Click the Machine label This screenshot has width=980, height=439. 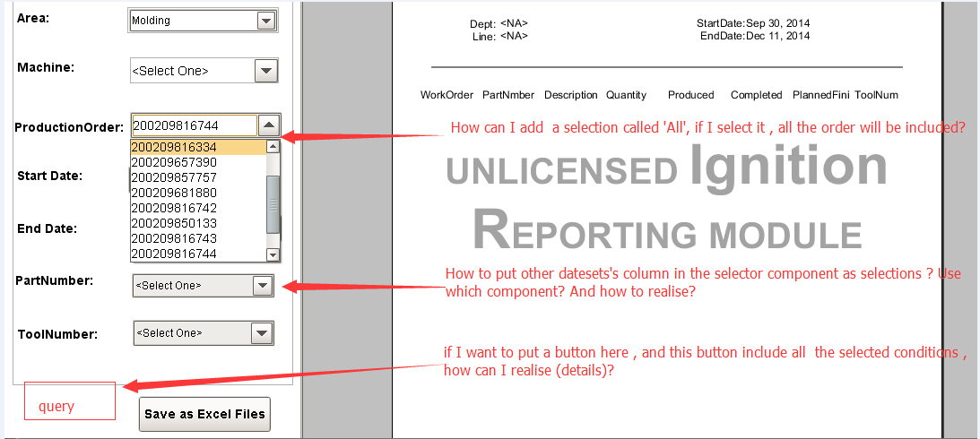click(46, 67)
